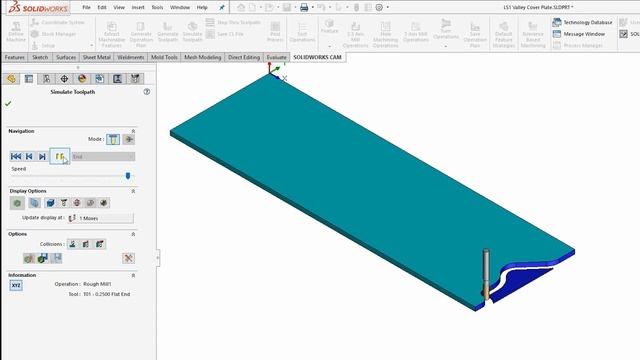
Task: Open the End condition dropdown
Action: click(x=103, y=157)
